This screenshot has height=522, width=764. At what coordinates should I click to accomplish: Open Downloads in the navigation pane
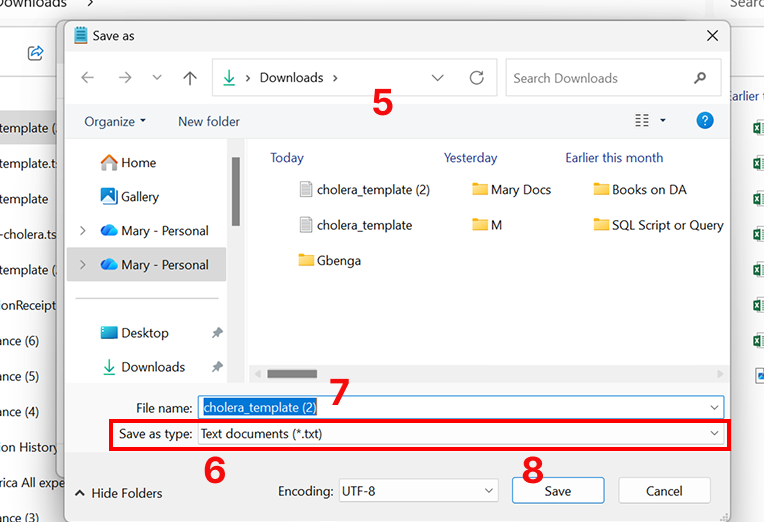(x=144, y=367)
